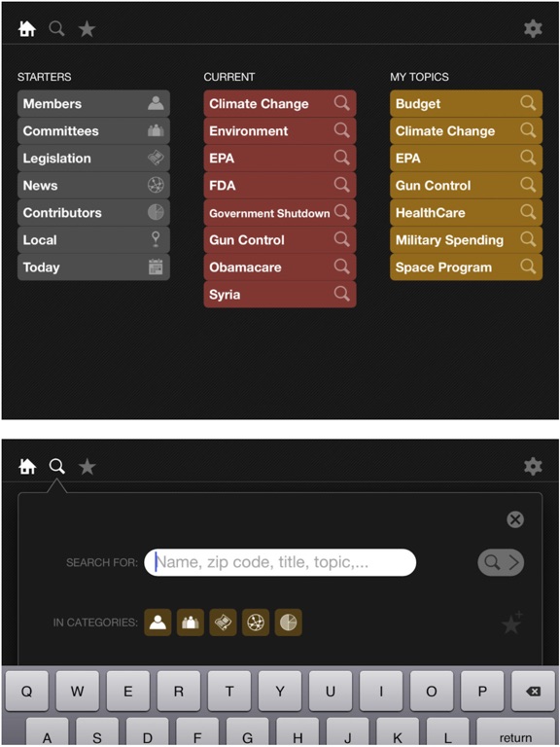Toggle the News category filter icon
This screenshot has width=560, height=747.
tap(256, 622)
